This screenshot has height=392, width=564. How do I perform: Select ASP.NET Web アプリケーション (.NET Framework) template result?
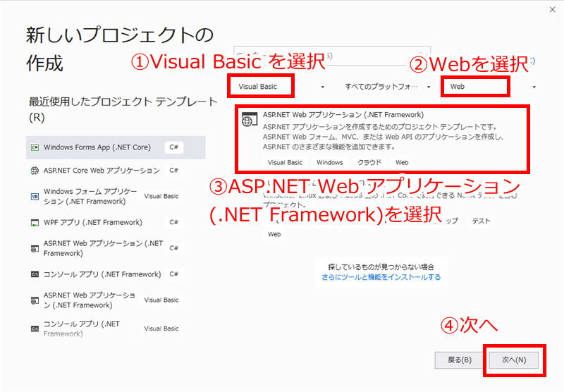(x=382, y=139)
